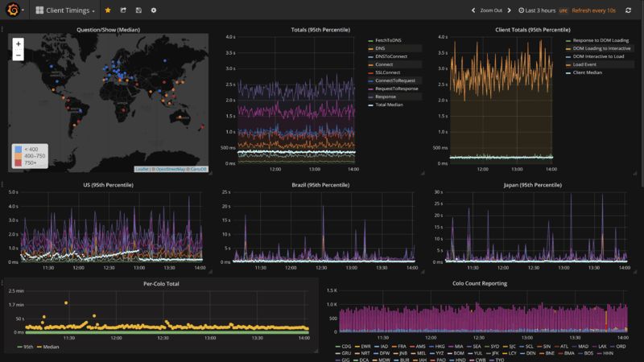The height and width of the screenshot is (362, 644).
Task: Open the Last 3 hours time picker
Action: coord(537,10)
